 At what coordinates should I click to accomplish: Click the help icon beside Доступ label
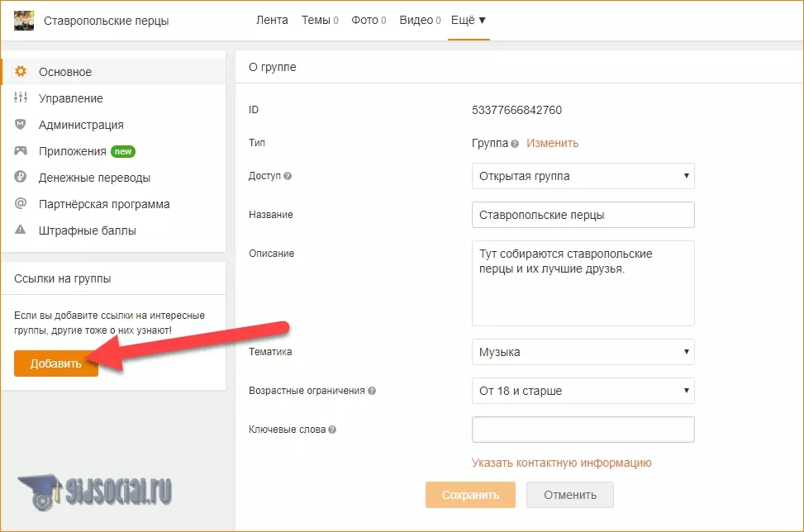pyautogui.click(x=288, y=176)
